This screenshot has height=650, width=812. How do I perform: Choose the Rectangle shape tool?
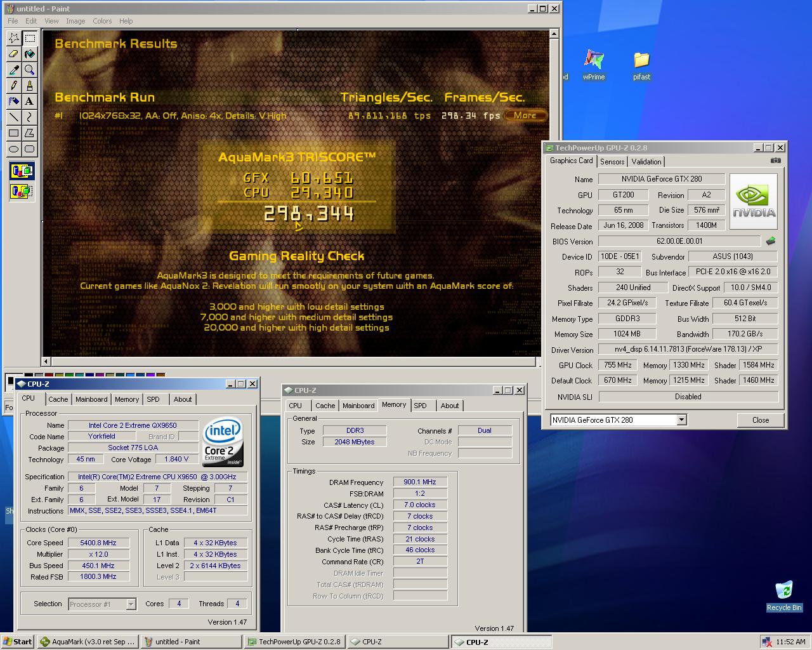point(13,133)
